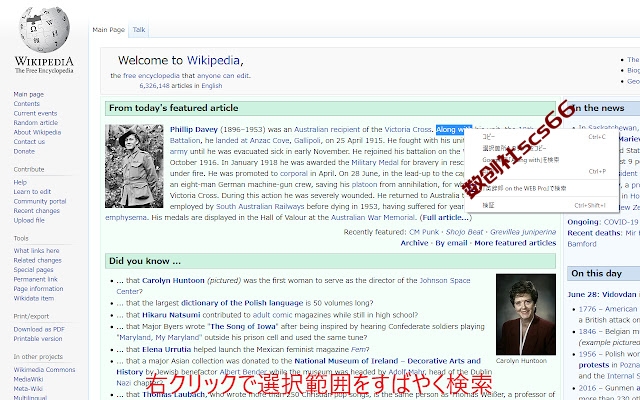This screenshot has width=640, height=400.
Task: Open About Wikipedia
Action: 37,132
